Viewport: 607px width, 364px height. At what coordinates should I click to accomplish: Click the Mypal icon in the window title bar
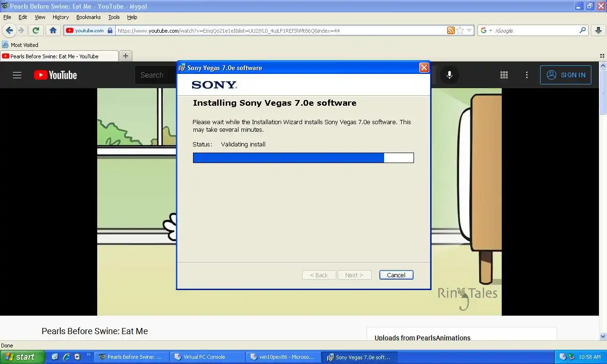5,6
